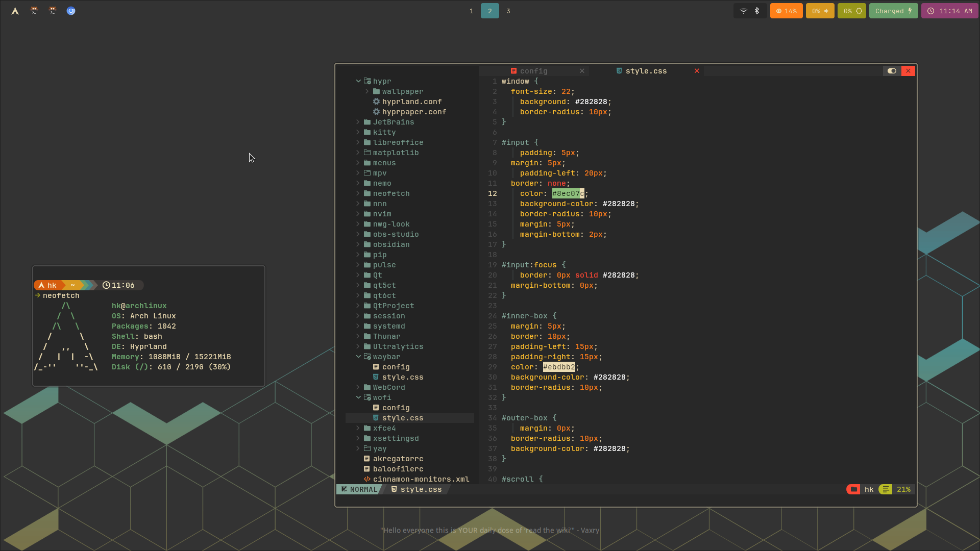
Task: Open cinnamon-monitors.xml in the file tree
Action: click(421, 479)
